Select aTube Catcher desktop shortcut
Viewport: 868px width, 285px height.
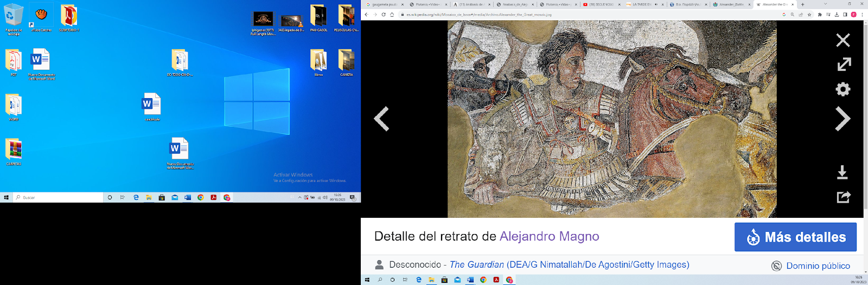click(x=41, y=18)
